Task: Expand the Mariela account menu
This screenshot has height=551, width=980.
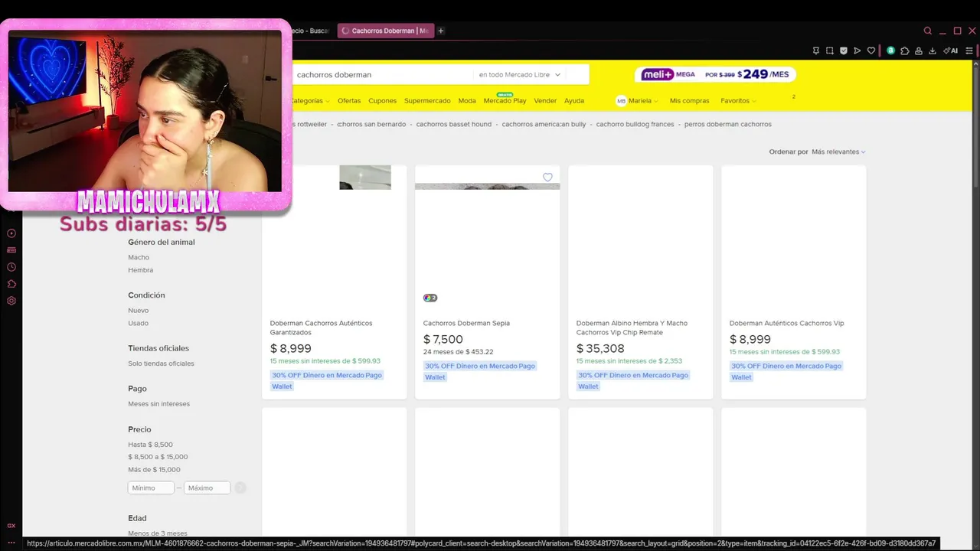Action: point(643,101)
